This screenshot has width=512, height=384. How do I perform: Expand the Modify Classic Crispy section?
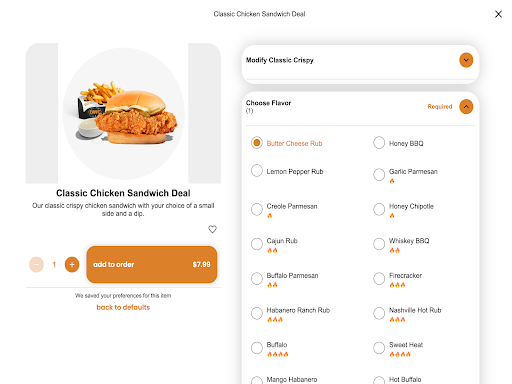tap(466, 60)
